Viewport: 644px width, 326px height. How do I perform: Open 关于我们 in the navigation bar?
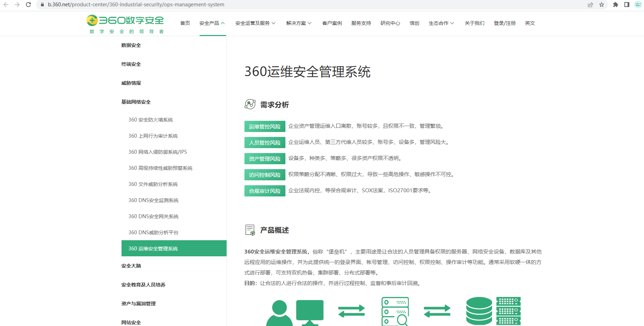tap(475, 23)
